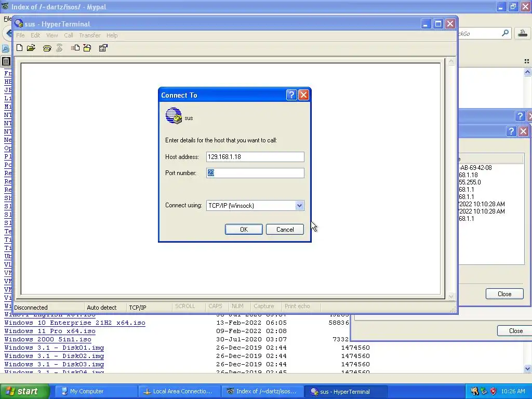Click the File menu of the Mypal browser
The height and width of the screenshot is (399, 532).
[7, 19]
